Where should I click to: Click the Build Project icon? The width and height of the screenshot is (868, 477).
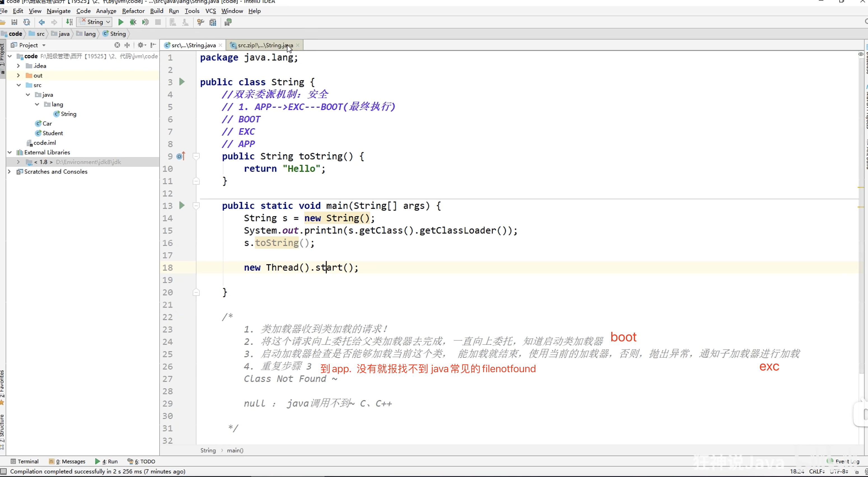click(69, 22)
